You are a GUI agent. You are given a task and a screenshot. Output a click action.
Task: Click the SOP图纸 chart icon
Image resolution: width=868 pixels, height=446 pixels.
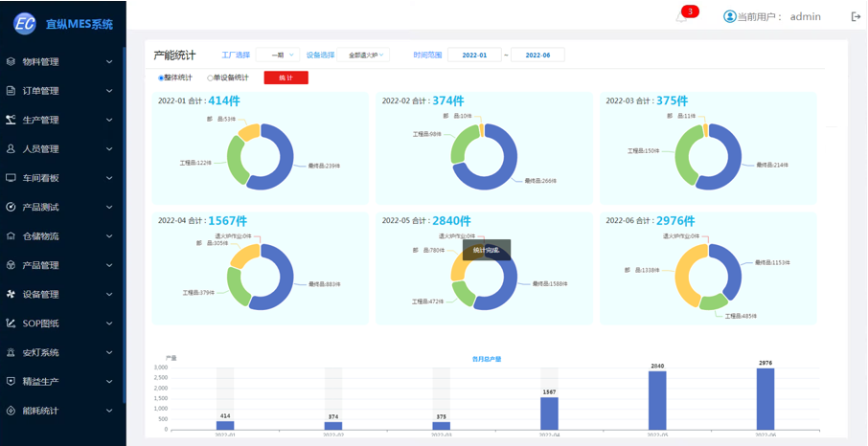pyautogui.click(x=11, y=323)
